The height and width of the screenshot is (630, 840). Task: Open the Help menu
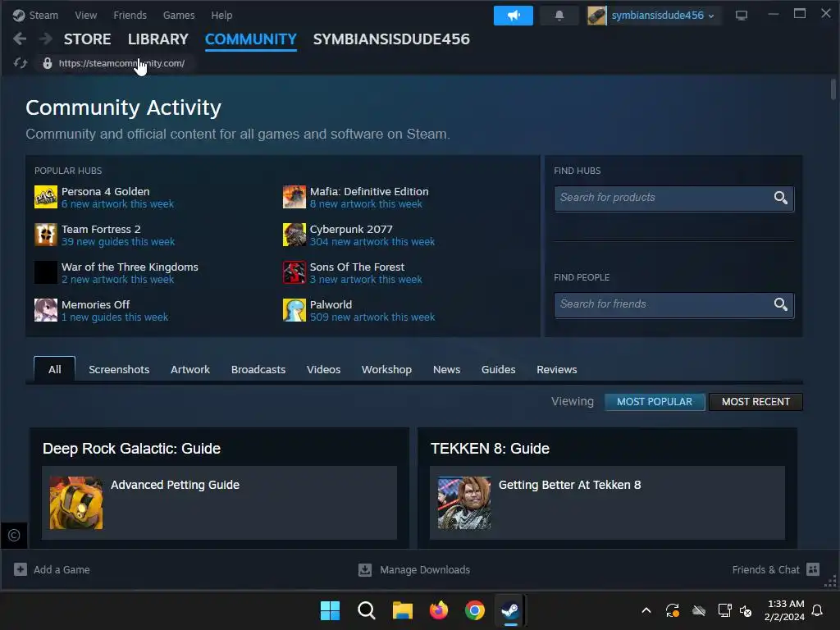click(x=221, y=15)
